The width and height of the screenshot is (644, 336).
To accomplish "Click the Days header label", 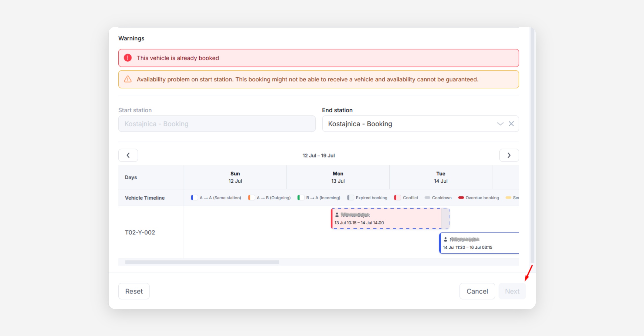I will coord(131,177).
